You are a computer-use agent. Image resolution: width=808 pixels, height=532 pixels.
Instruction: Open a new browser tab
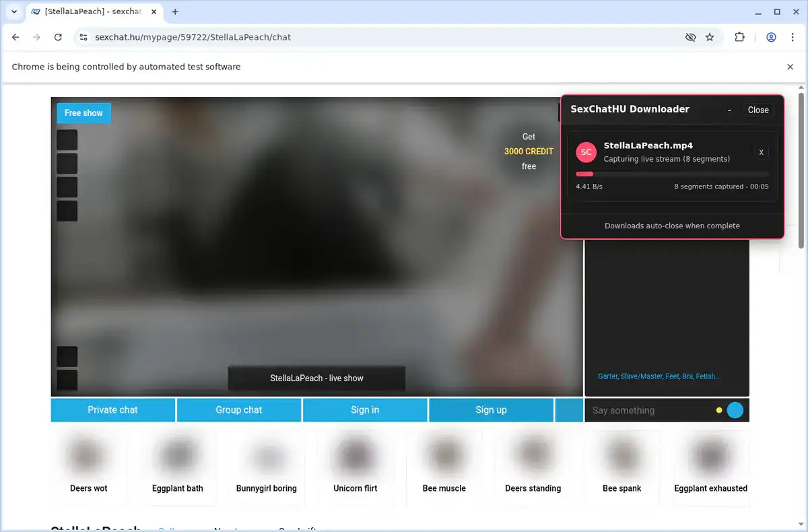pyautogui.click(x=175, y=12)
